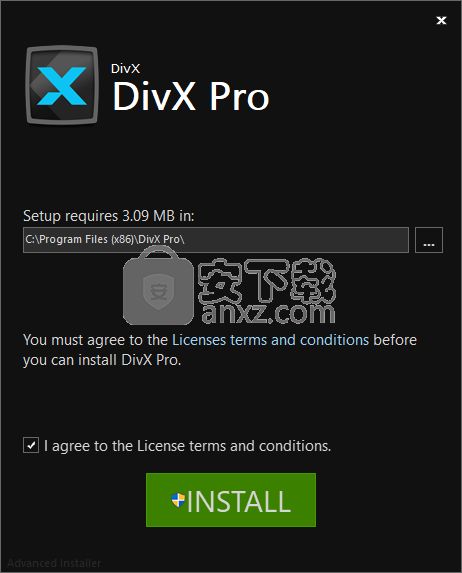
Task: Click the UAC shield icon on Install
Action: (178, 500)
